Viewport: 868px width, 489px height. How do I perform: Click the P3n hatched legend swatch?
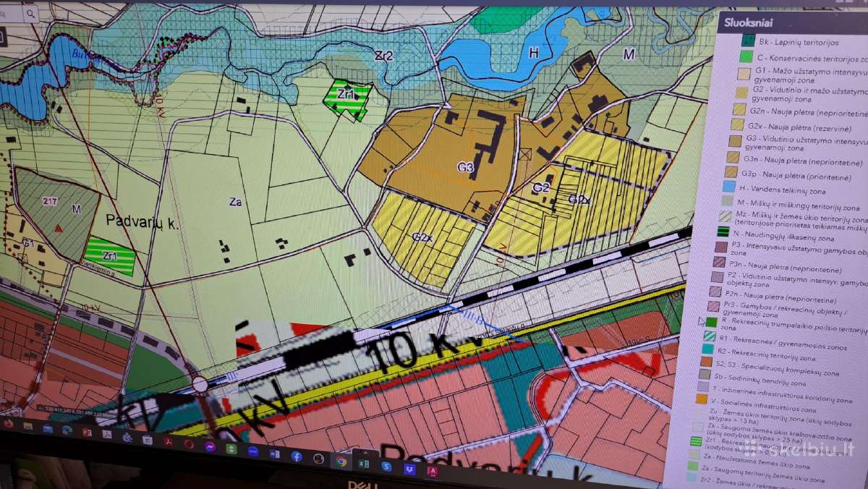[x=719, y=262]
